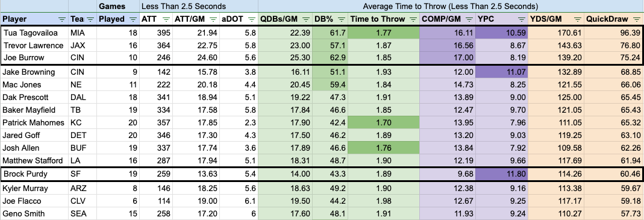Viewport: 644px width, 220px height.
Task: Open the Team column filter icon
Action: 91,19
